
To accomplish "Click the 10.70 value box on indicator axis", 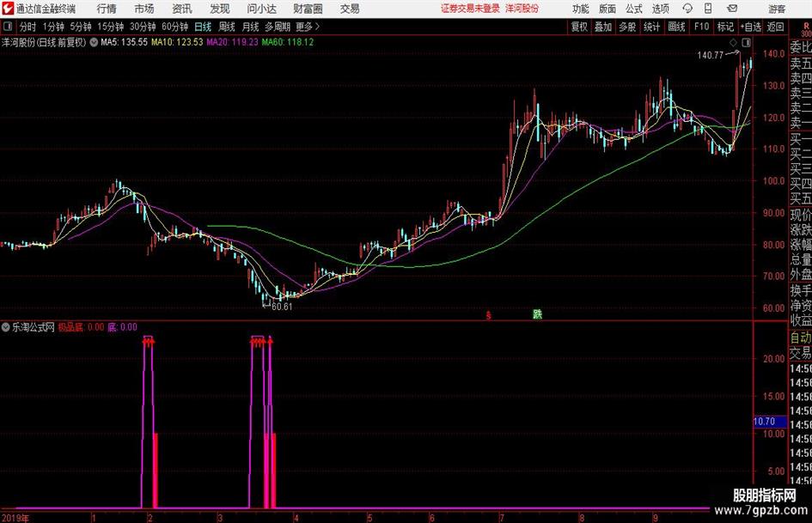I will point(770,422).
